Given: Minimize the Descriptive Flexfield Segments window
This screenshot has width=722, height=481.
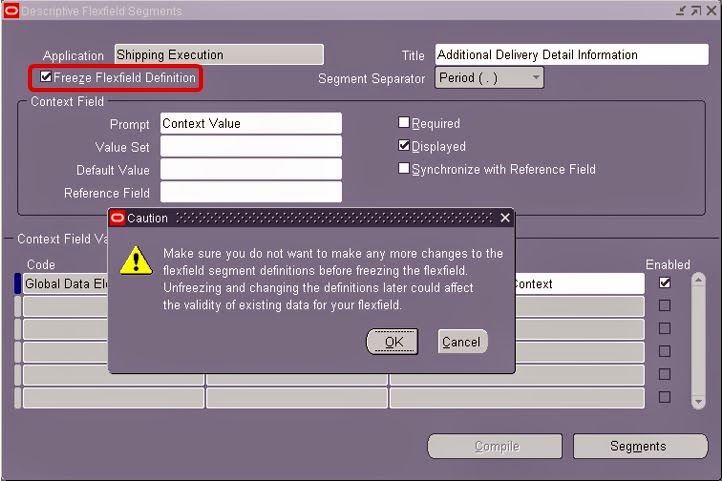Looking at the screenshot, I should (681, 11).
